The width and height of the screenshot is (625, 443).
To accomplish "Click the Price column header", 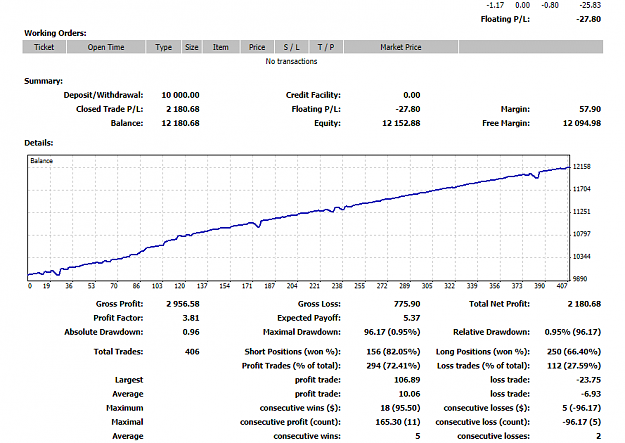I will (x=257, y=47).
